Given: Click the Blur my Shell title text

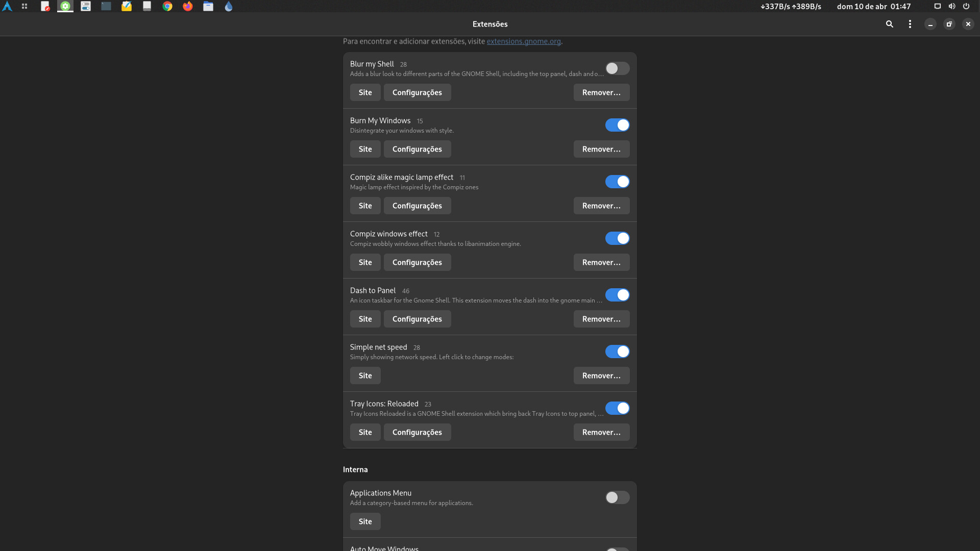Looking at the screenshot, I should (372, 64).
